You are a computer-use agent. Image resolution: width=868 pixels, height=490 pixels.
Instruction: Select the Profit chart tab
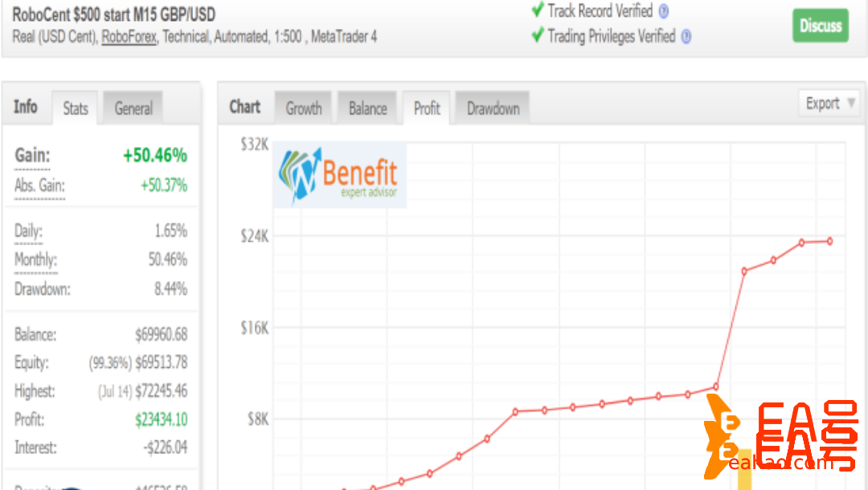coord(427,108)
